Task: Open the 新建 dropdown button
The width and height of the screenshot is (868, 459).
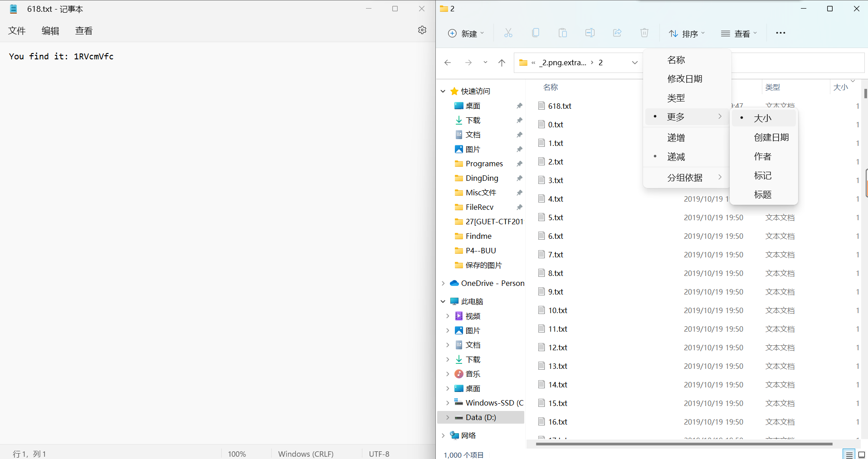Action: pos(466,34)
